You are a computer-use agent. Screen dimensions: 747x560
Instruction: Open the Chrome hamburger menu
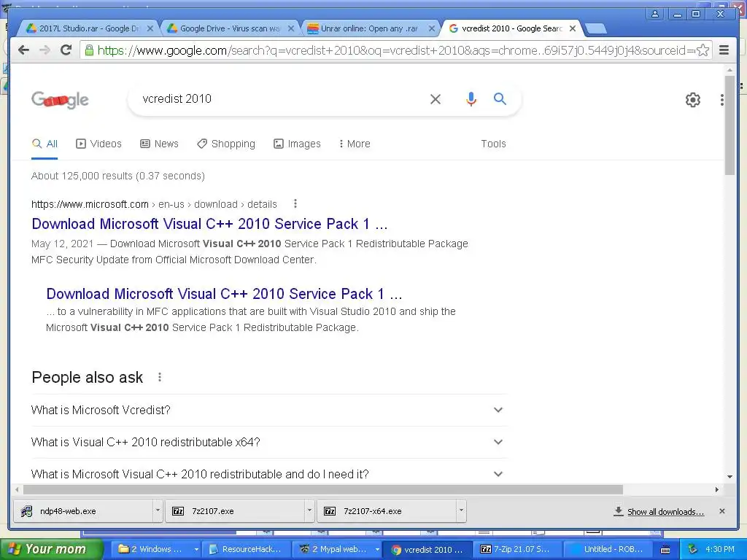pyautogui.click(x=724, y=50)
